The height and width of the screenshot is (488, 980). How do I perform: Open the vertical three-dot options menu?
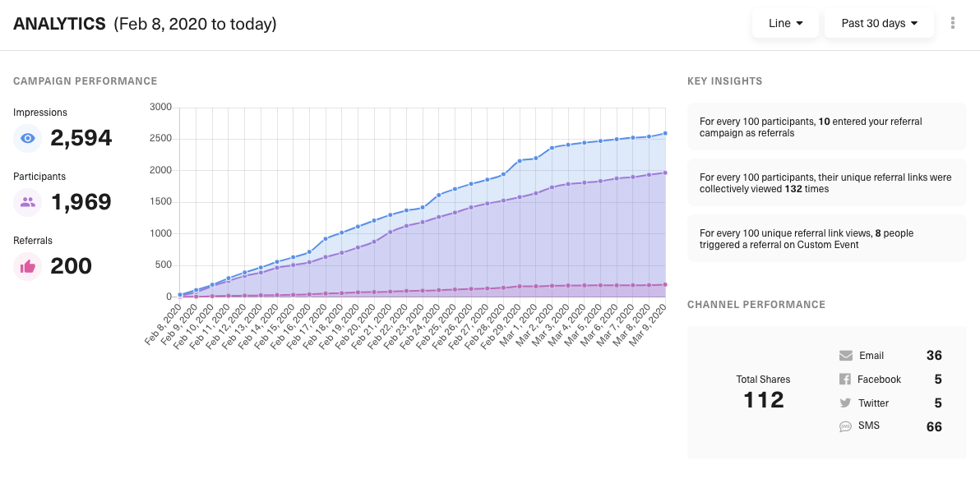[953, 23]
